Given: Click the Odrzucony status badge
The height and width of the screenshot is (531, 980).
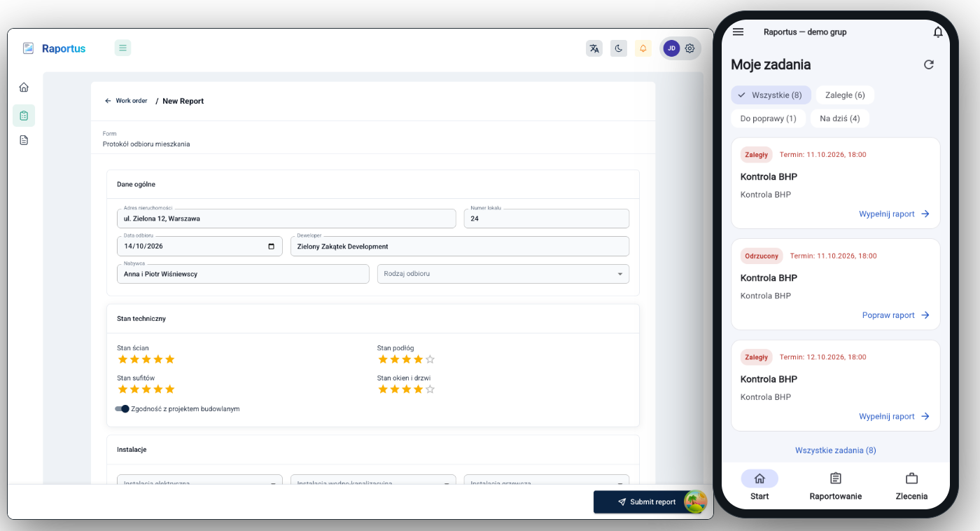Looking at the screenshot, I should click(762, 256).
